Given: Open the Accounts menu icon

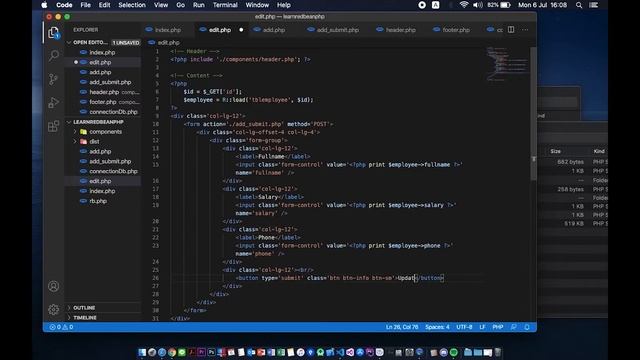Looking at the screenshot, I should [53, 286].
